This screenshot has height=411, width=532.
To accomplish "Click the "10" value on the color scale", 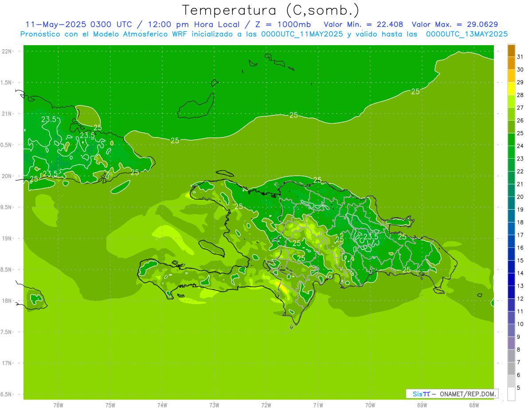I will (520, 324).
